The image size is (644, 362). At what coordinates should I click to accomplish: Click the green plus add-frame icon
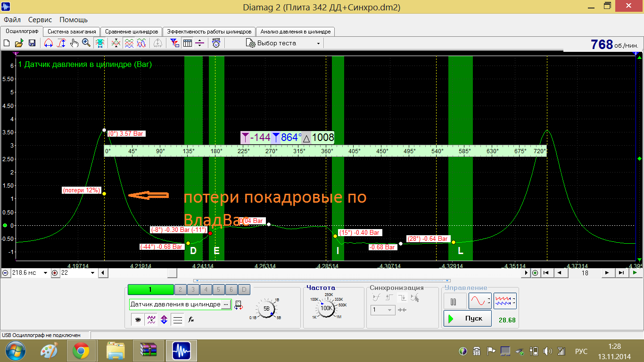tap(535, 273)
